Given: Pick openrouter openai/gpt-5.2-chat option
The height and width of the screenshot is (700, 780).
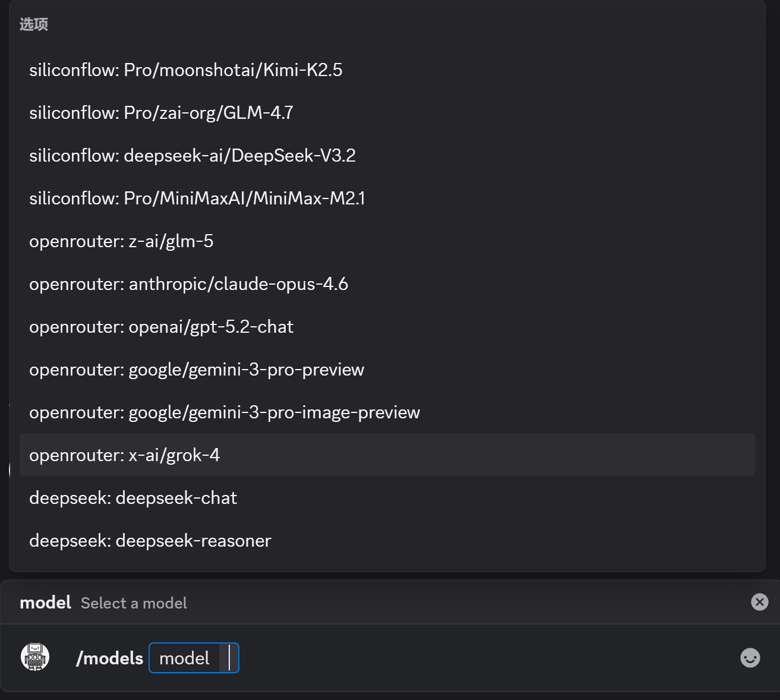Looking at the screenshot, I should (161, 327).
